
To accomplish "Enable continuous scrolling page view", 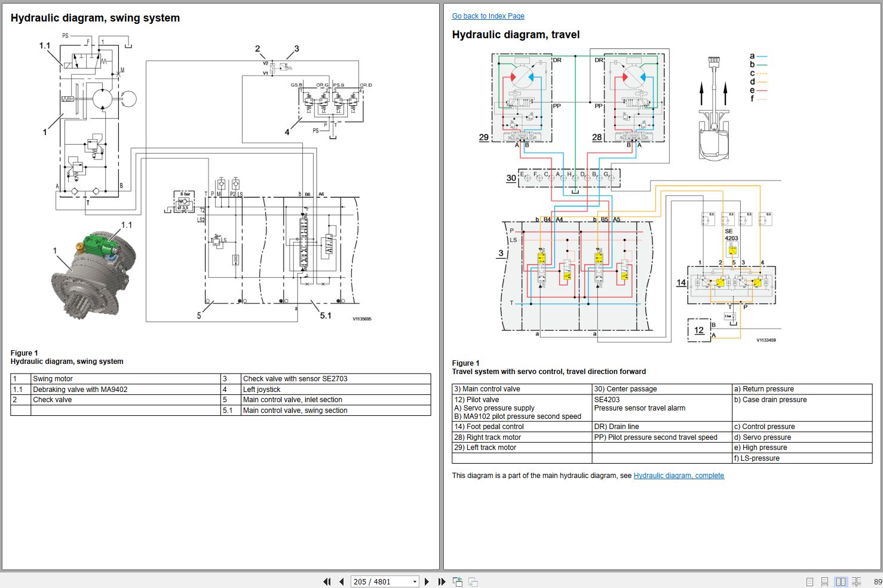I will [x=824, y=581].
